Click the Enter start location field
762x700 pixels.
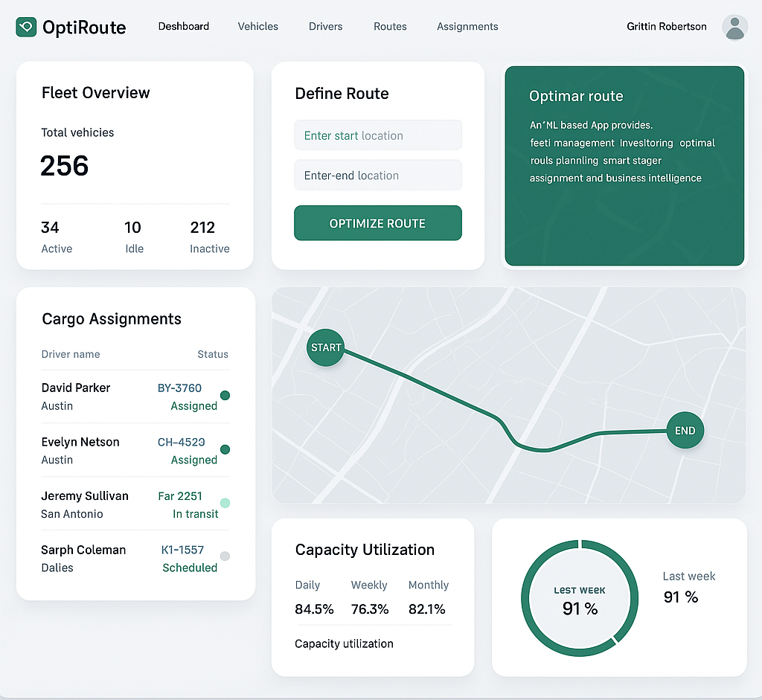click(378, 135)
